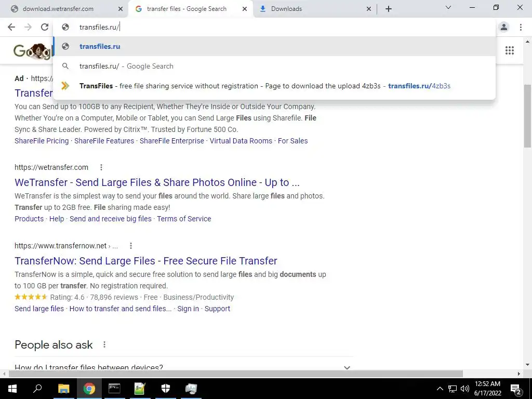Open the WeTransfer Send Large Files result
Viewport: 532px width, 399px height.
point(157,182)
